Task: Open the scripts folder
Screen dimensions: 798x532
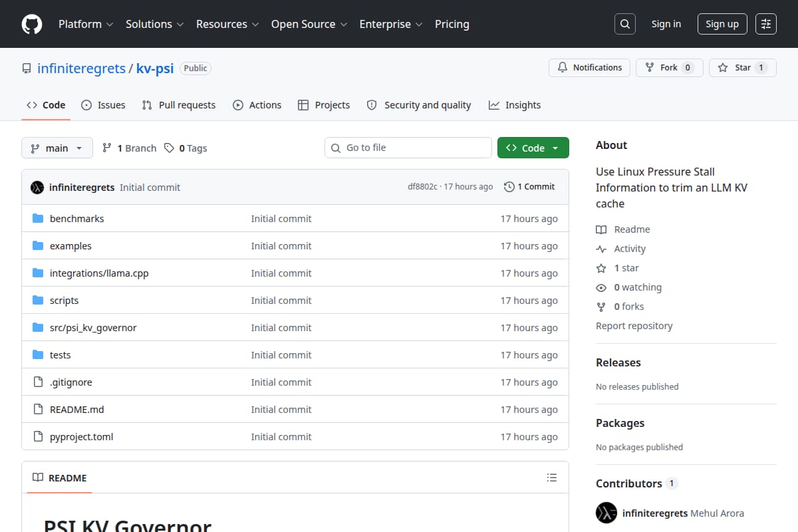Action: [x=65, y=301]
